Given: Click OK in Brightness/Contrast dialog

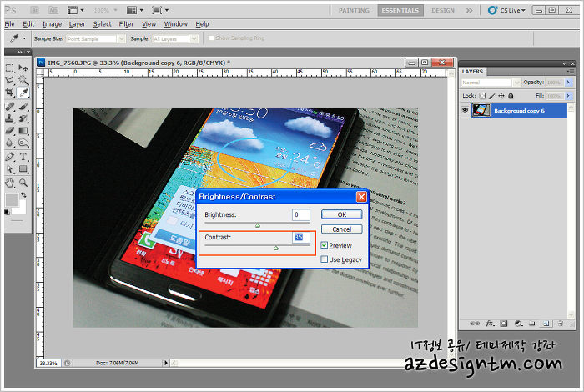Looking at the screenshot, I should (341, 214).
